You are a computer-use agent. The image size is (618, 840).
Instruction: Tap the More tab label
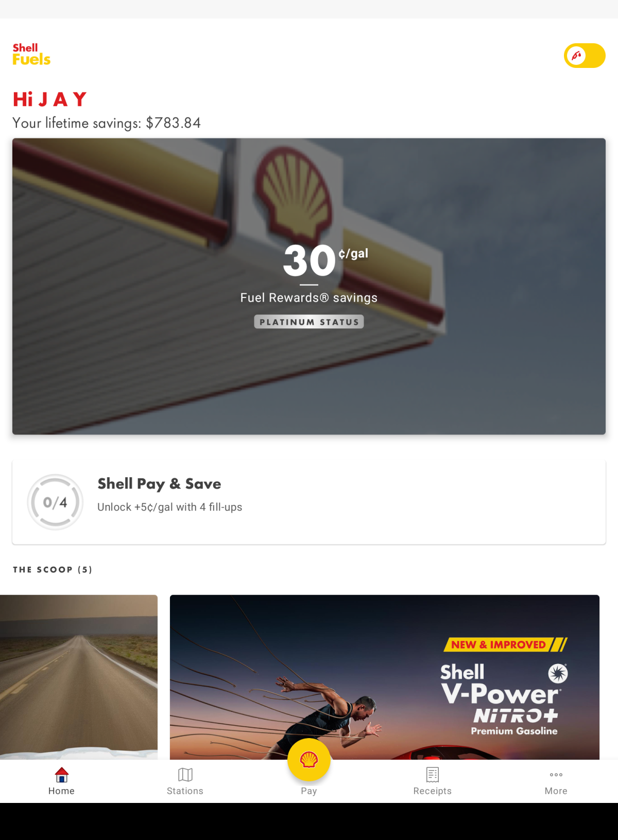(x=556, y=791)
